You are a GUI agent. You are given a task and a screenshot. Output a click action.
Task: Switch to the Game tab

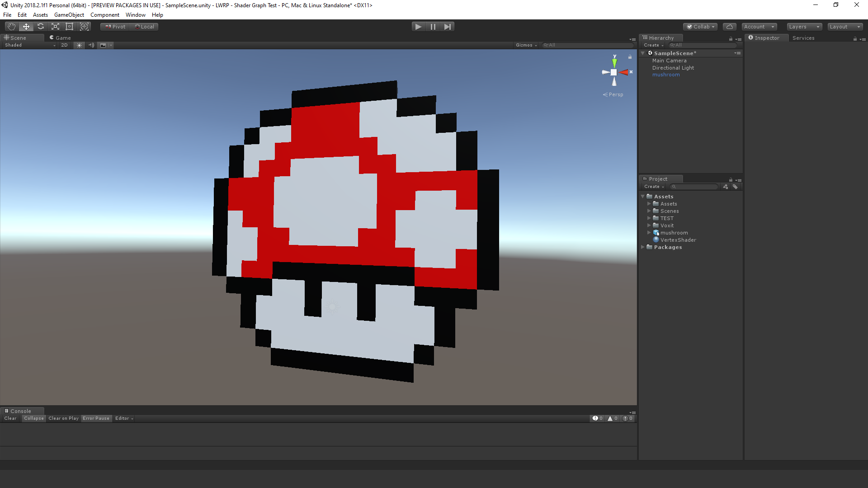61,38
